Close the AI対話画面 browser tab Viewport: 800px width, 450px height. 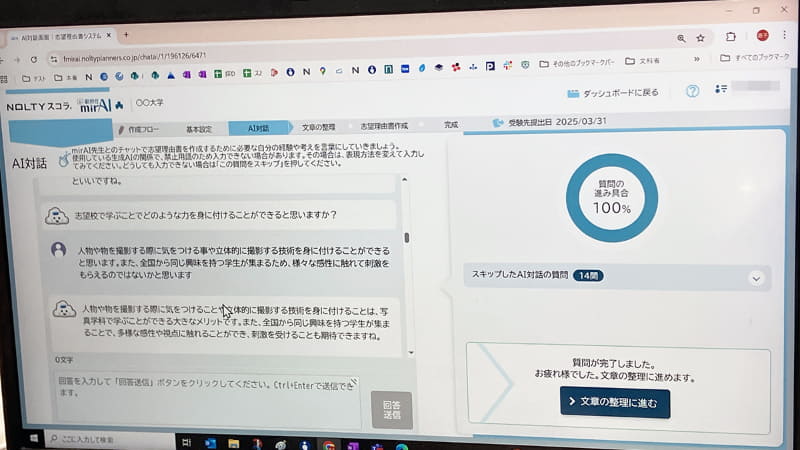tap(109, 36)
